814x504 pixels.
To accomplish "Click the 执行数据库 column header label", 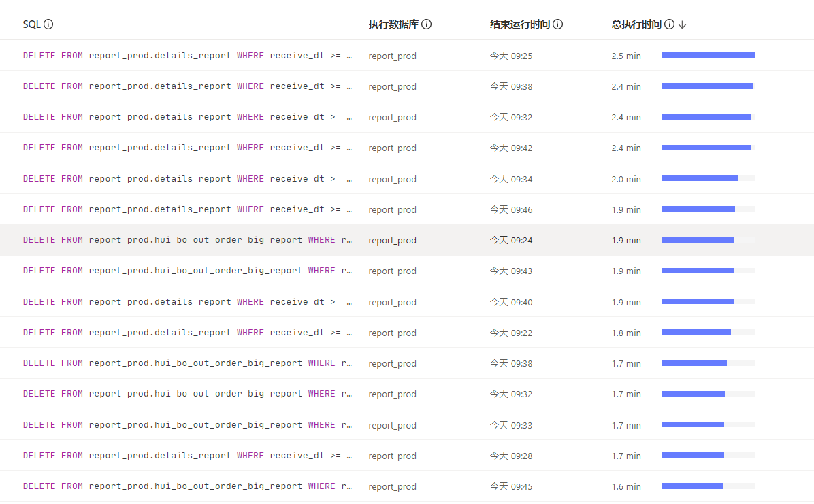I will [x=393, y=24].
